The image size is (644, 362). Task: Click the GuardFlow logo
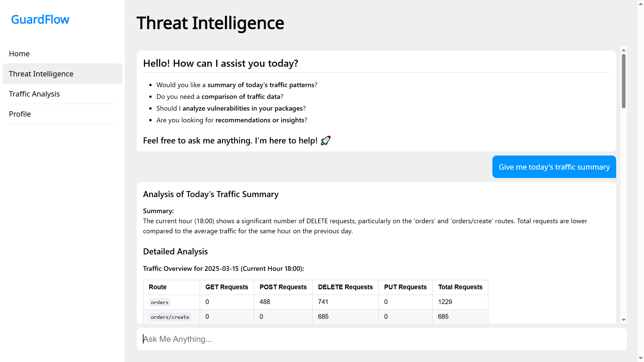pyautogui.click(x=40, y=19)
